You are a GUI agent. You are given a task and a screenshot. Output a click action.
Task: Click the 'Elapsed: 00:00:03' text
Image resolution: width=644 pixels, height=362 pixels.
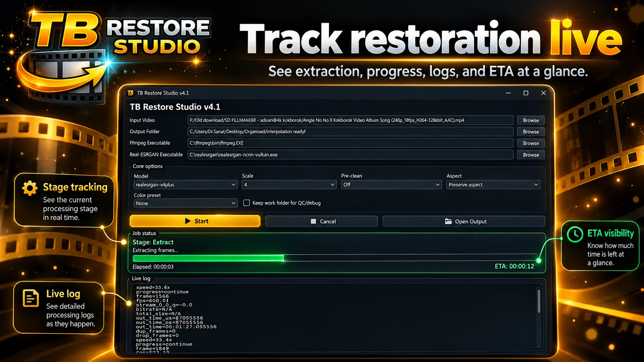pos(153,267)
